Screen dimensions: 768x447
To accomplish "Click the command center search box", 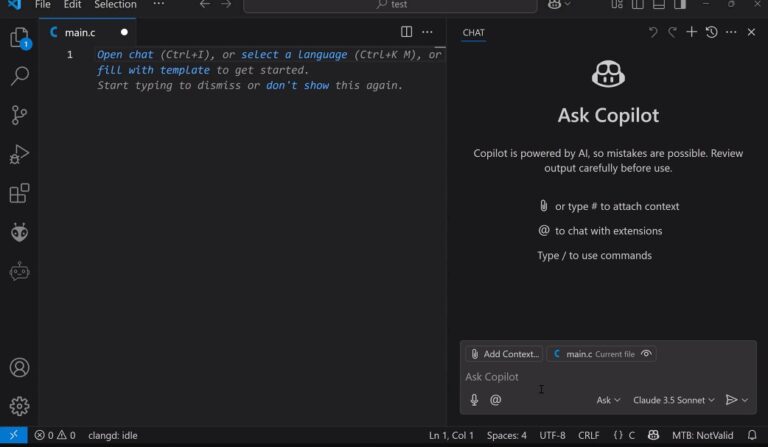I will pyautogui.click(x=390, y=5).
